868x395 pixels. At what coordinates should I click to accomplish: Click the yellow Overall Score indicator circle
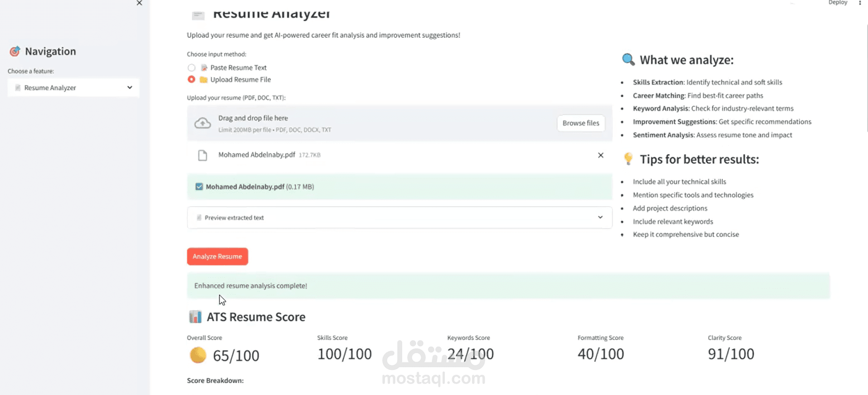[198, 355]
